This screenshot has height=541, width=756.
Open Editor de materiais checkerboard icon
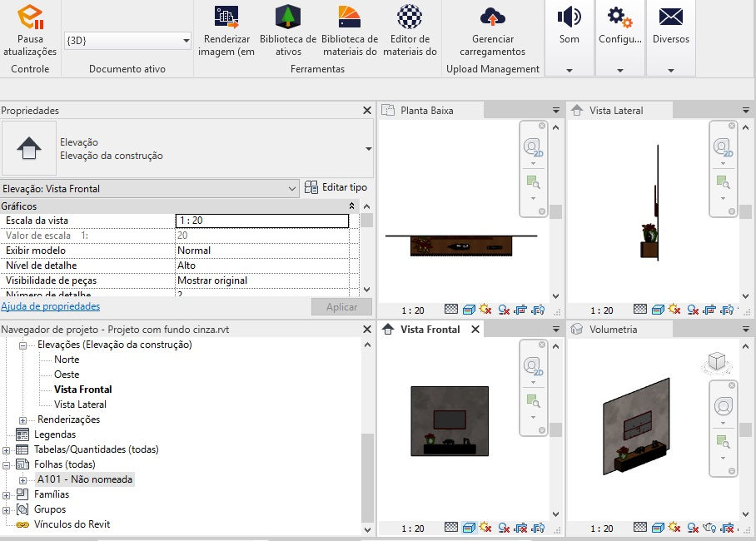point(410,17)
